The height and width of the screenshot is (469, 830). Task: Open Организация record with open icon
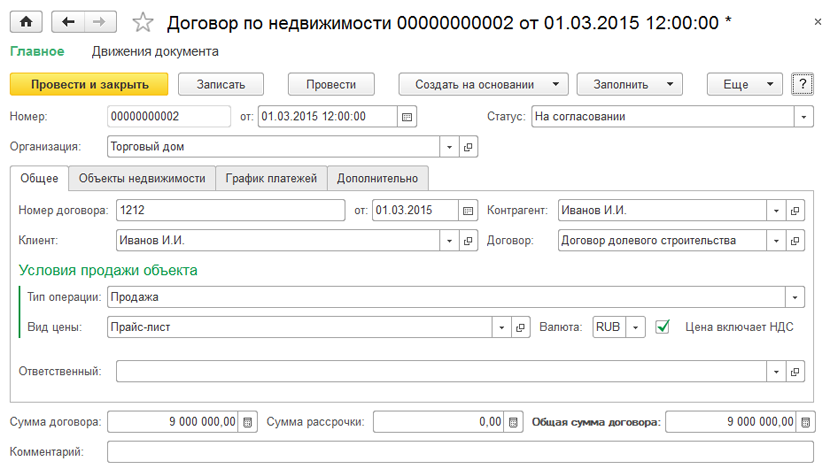pos(469,147)
